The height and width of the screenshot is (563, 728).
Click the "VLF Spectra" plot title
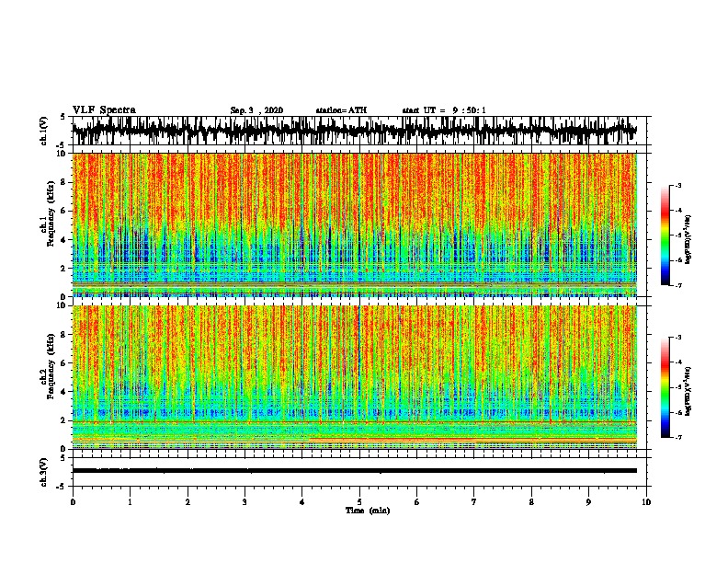pyautogui.click(x=104, y=110)
